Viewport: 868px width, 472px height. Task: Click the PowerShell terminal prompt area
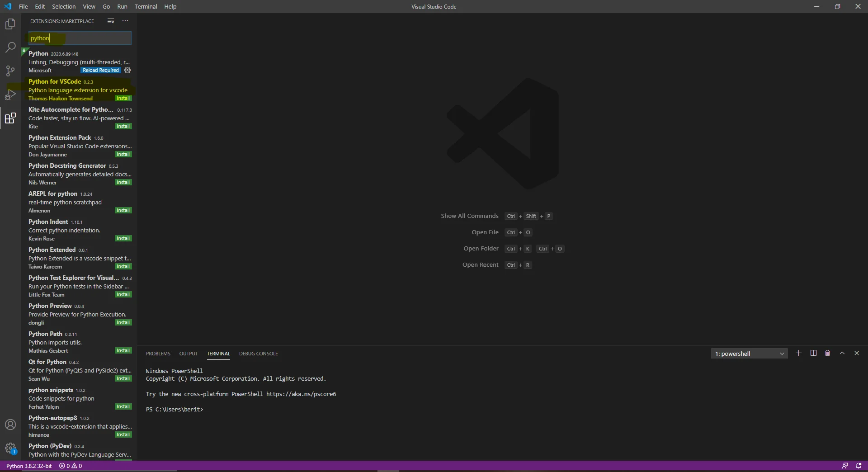tap(175, 409)
